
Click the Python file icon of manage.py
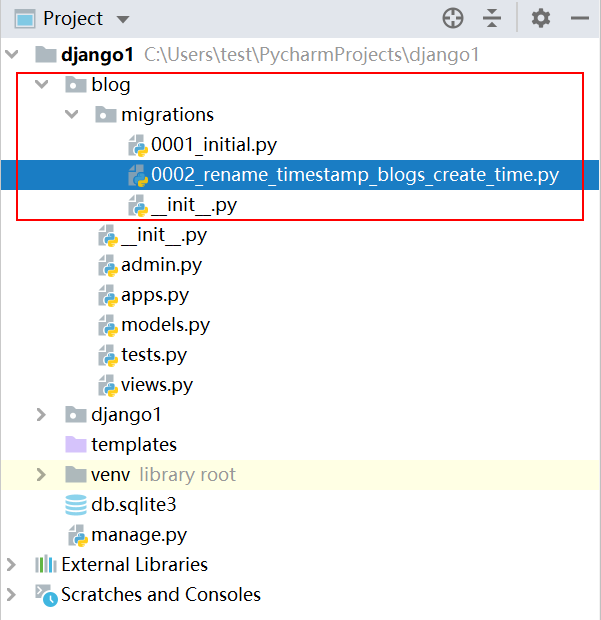[78, 536]
